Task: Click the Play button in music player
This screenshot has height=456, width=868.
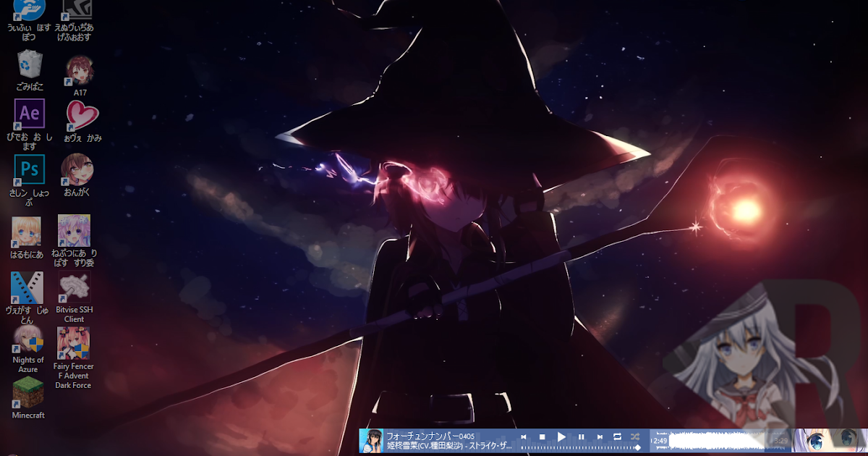Action: (x=561, y=437)
